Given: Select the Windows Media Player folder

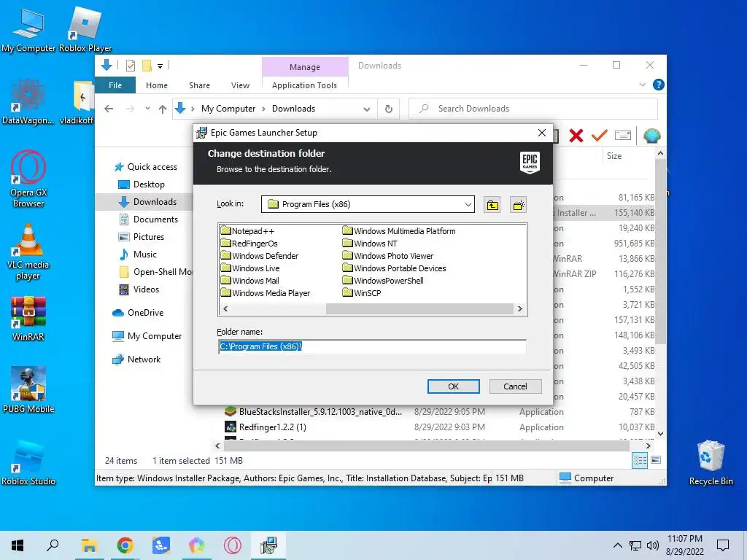Looking at the screenshot, I should click(x=266, y=293).
